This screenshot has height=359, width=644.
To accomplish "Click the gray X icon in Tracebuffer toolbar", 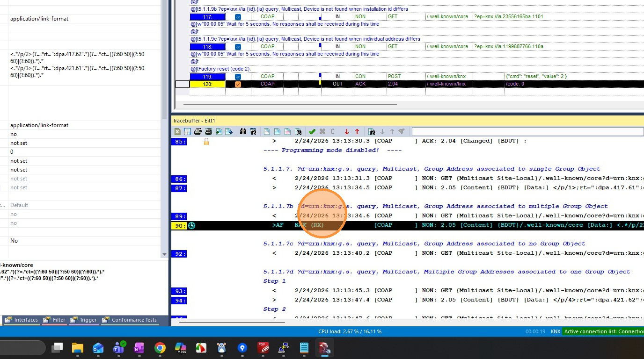I will tap(322, 132).
